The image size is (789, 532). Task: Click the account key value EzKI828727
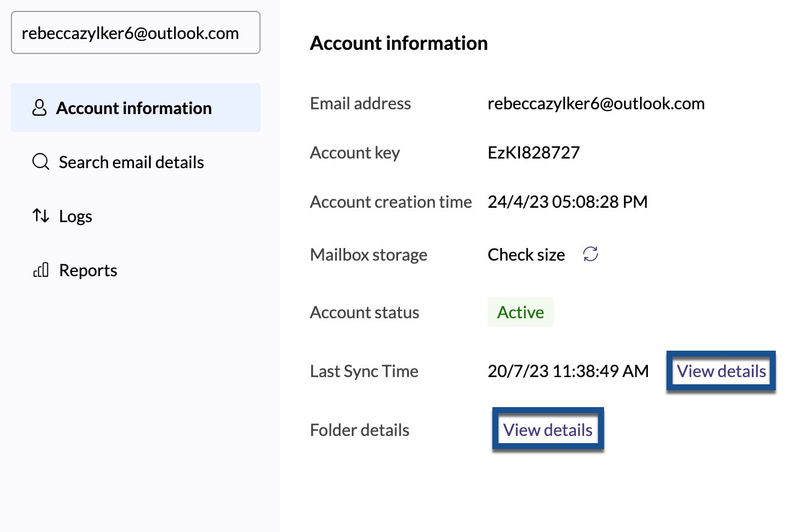(x=534, y=153)
